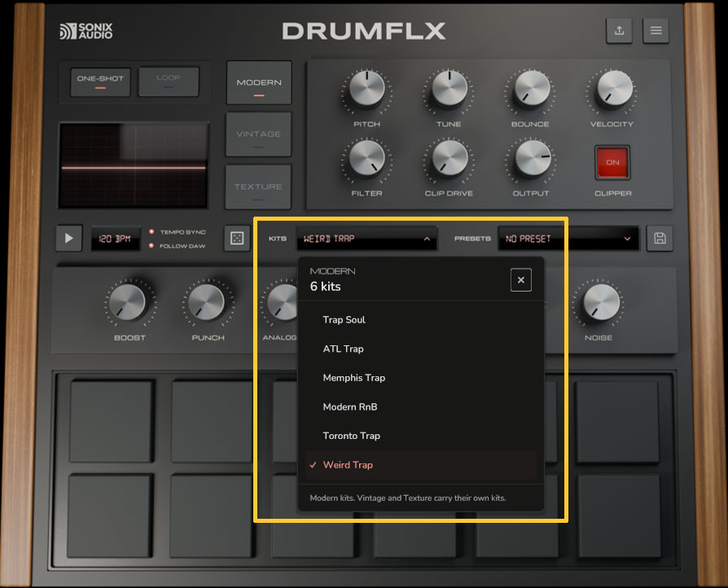This screenshot has height=588, width=728.
Task: Click the save preset floppy icon
Action: pos(660,239)
